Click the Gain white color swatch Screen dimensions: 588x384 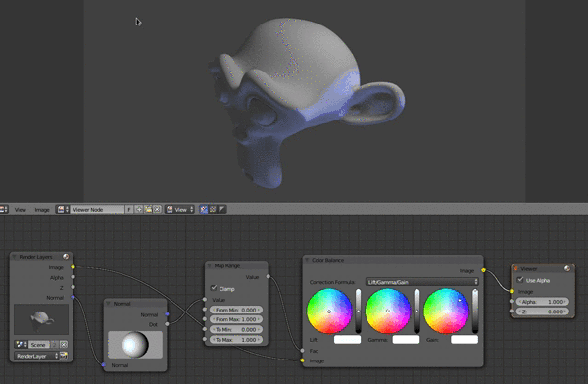465,339
